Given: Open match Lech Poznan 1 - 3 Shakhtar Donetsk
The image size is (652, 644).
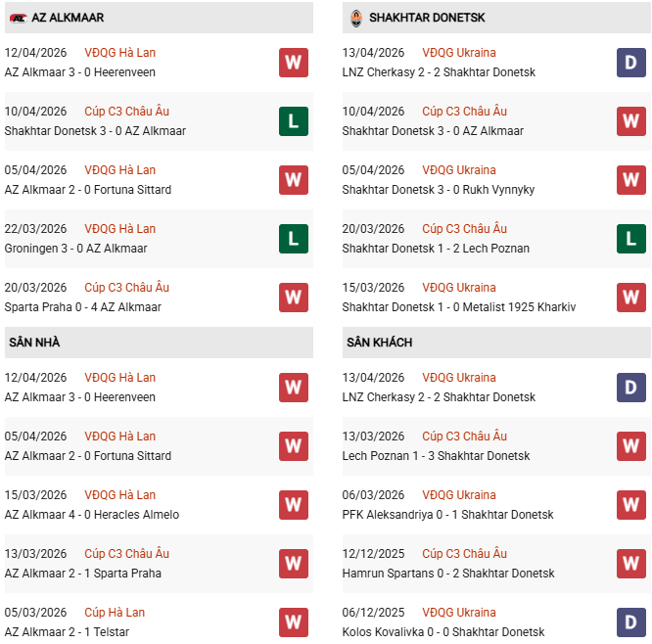Looking at the screenshot, I should 436,456.
